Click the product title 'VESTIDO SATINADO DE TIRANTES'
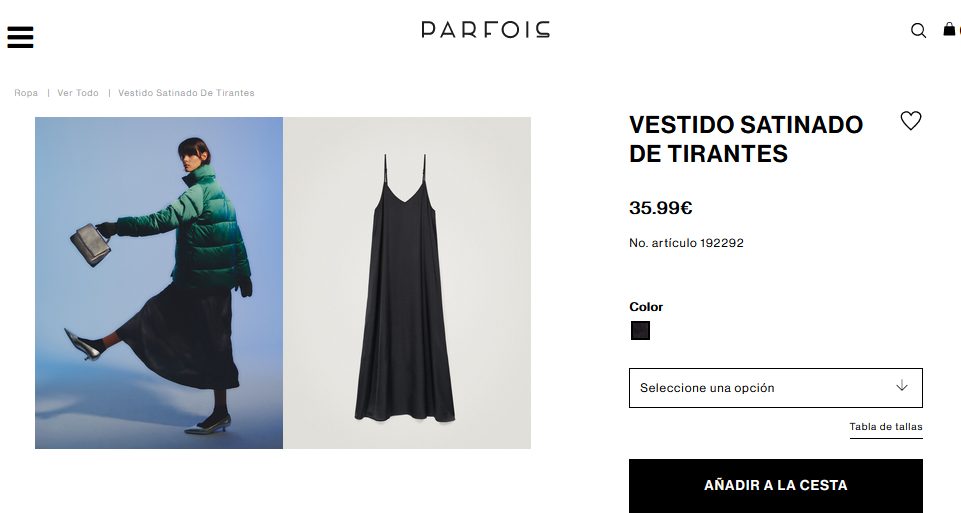Screen dimensions: 961x513 (x=746, y=139)
